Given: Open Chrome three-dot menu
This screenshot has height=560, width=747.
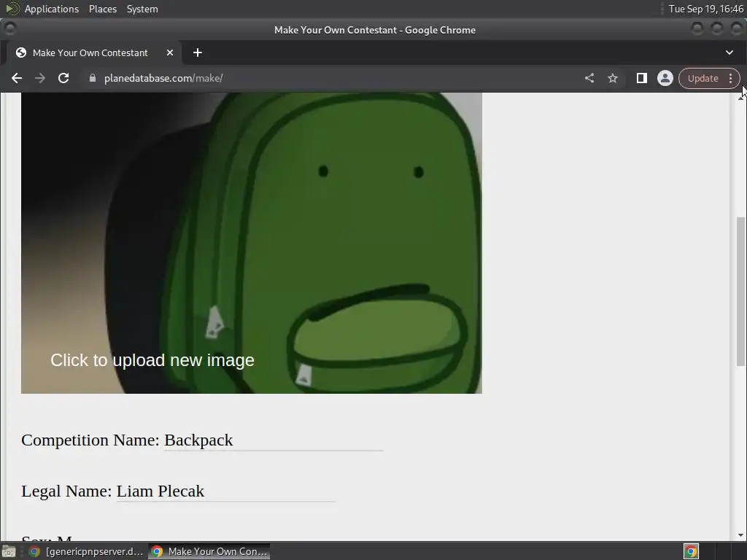Looking at the screenshot, I should click(x=731, y=78).
